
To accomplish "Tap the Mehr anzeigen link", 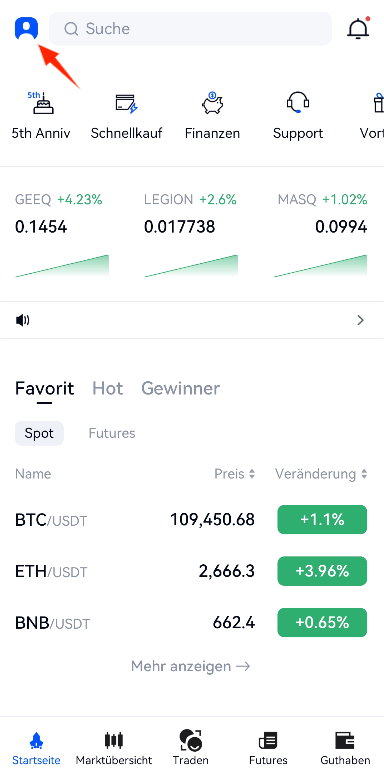I will pos(191,666).
